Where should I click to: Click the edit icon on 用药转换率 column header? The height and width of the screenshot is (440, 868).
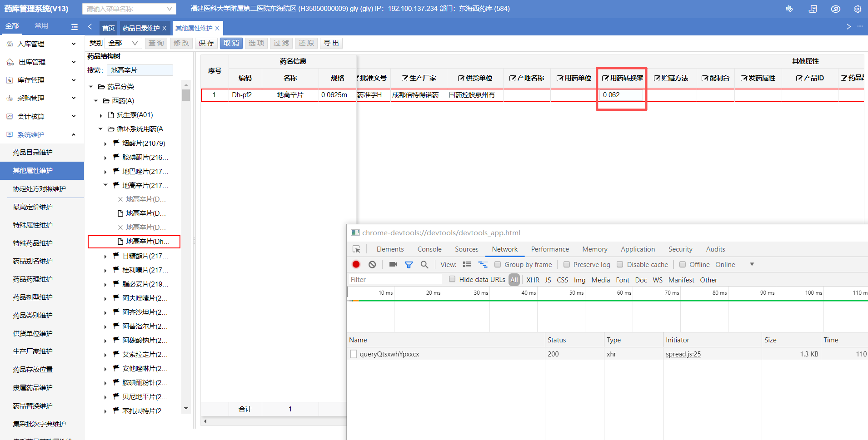[x=605, y=78]
